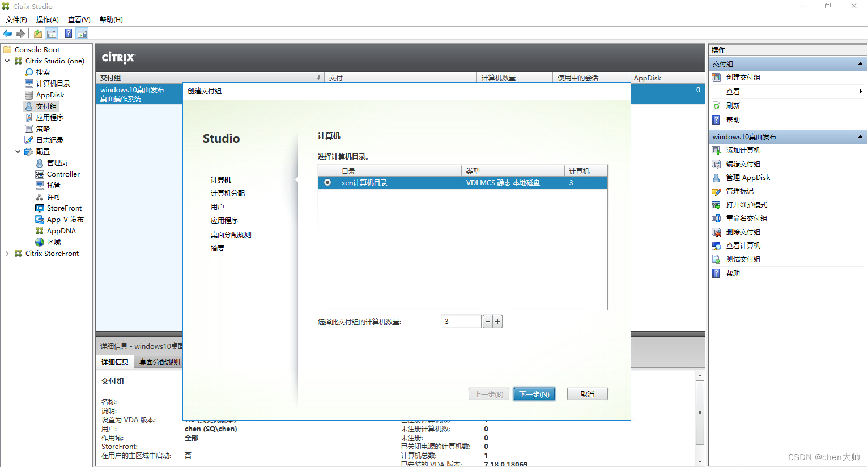The height and width of the screenshot is (467, 868).
Task: Select 区域 node in tree
Action: click(53, 242)
